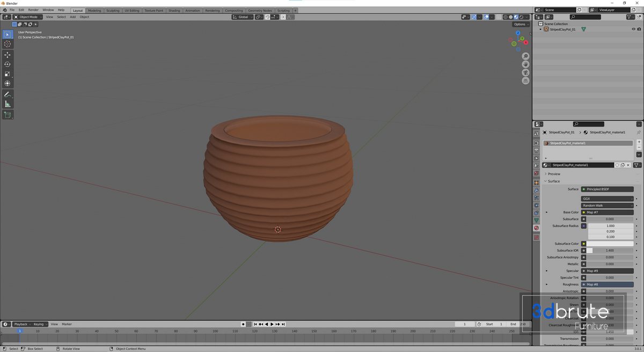644x352 pixels.
Task: Hide StripedClayPot_01 using the eye icon
Action: click(x=633, y=30)
